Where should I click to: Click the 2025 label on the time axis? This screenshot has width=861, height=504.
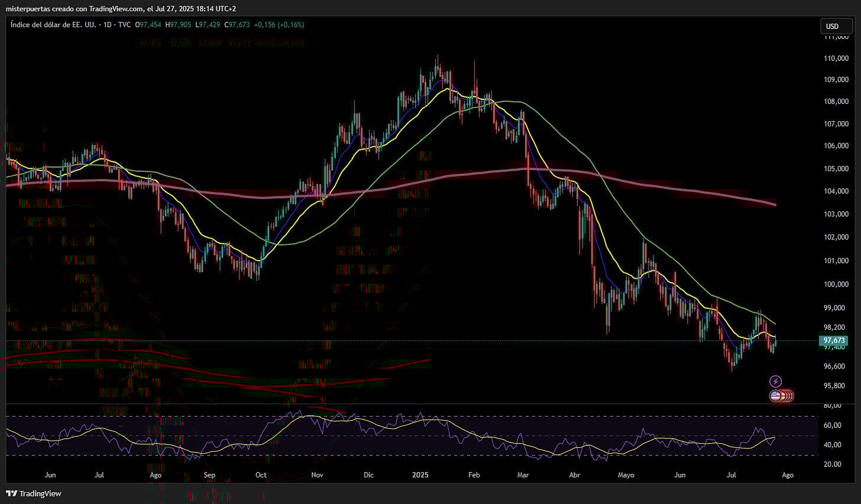[420, 475]
